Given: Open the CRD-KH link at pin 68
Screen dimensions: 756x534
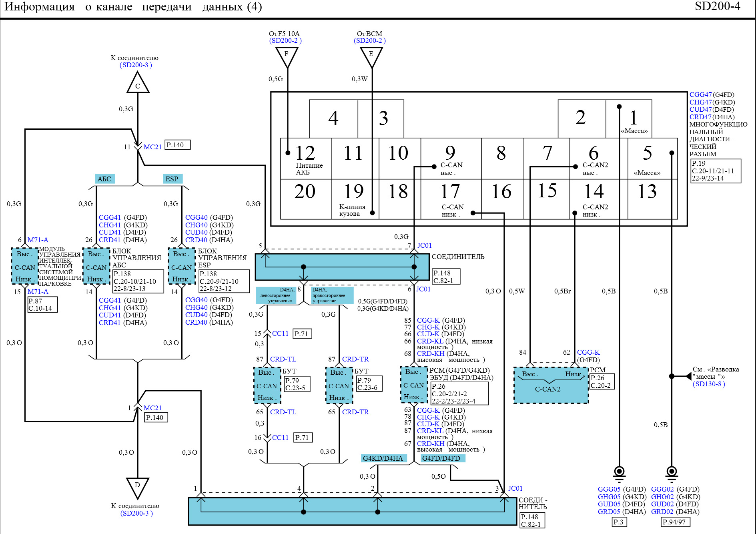Looking at the screenshot, I should click(431, 353).
